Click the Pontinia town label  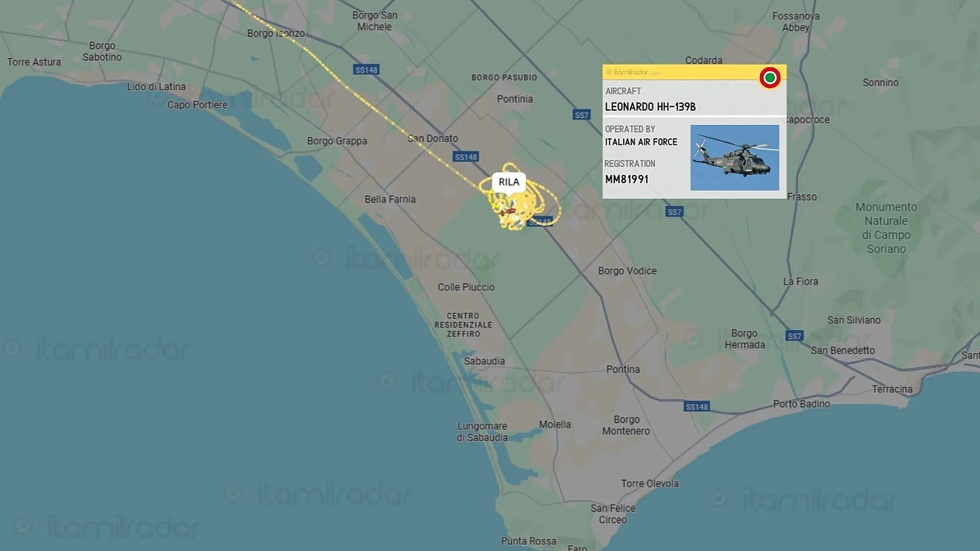pyautogui.click(x=515, y=99)
